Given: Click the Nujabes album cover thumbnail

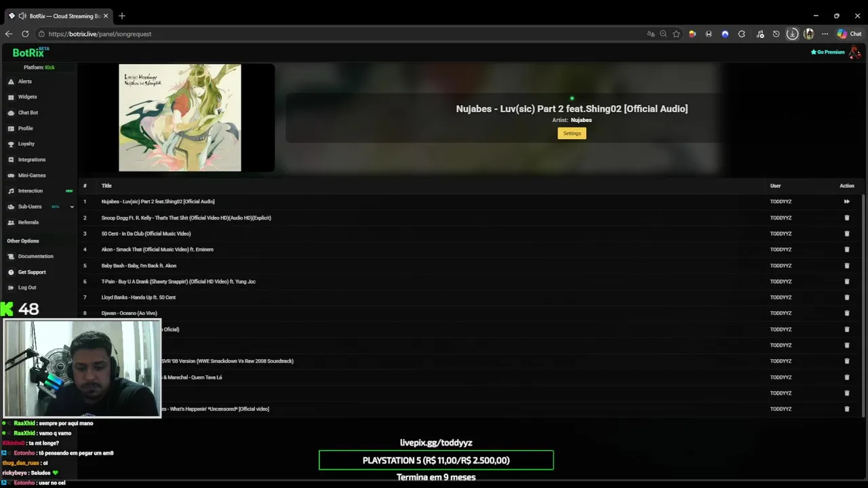Looking at the screenshot, I should (x=180, y=118).
